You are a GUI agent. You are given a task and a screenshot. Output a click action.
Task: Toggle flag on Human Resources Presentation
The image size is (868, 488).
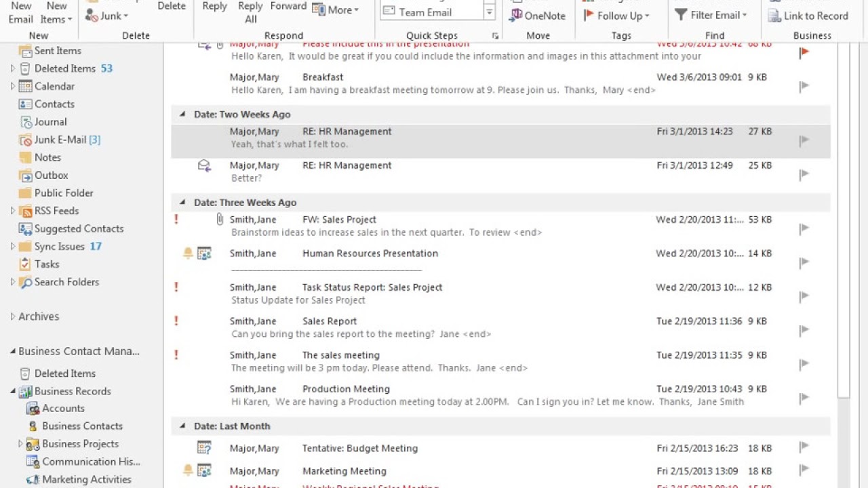804,262
